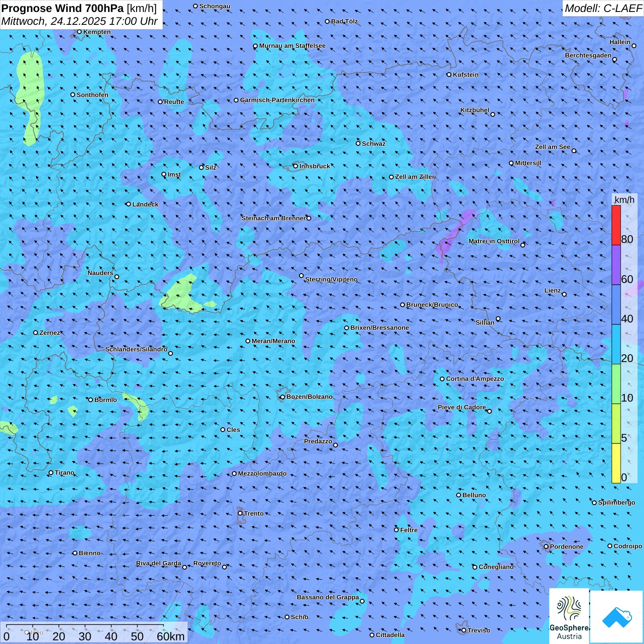Click the red 80 km/h legend color
The height and width of the screenshot is (644, 644).
(616, 225)
